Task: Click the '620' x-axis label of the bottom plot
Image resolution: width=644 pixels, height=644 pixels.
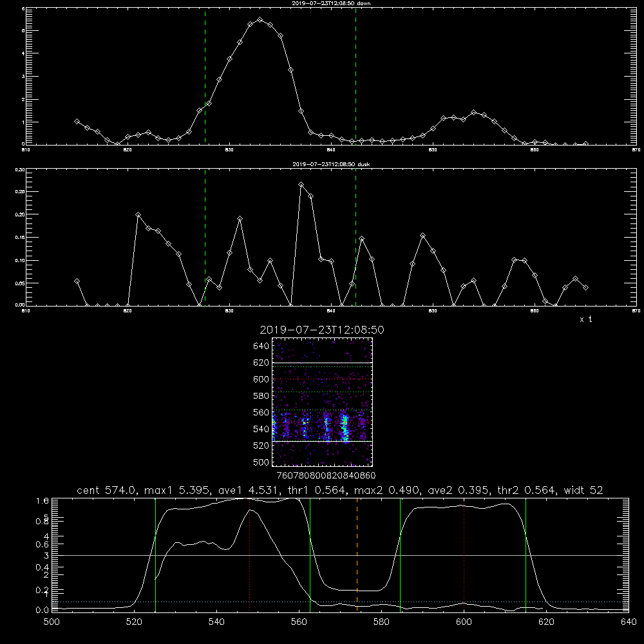Action: click(547, 621)
